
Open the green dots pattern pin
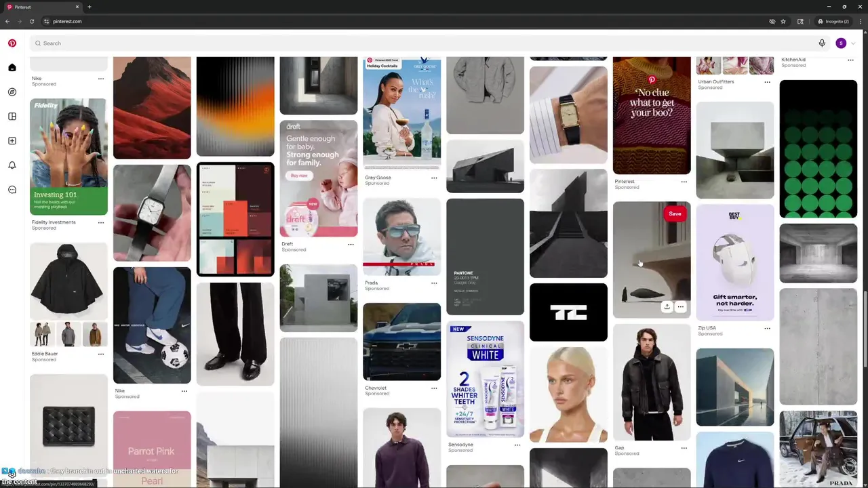pos(818,149)
